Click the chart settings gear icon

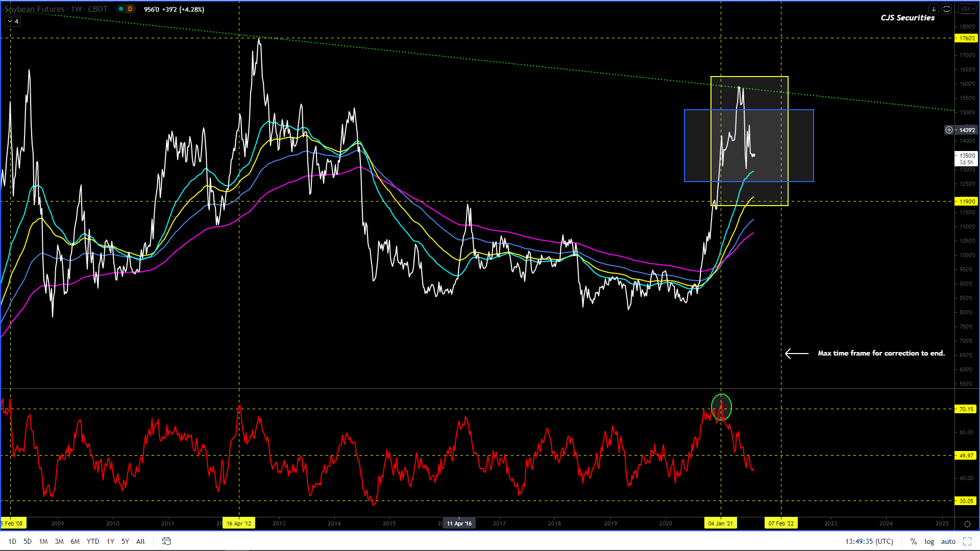[967, 524]
